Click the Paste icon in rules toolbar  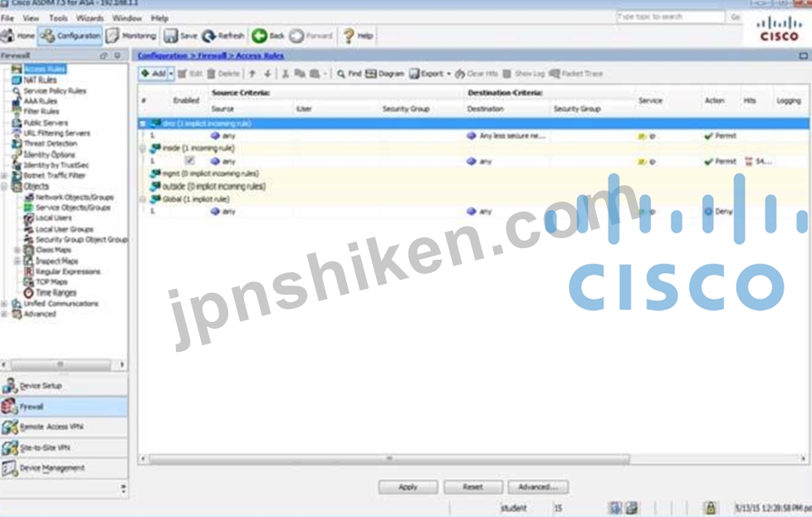pos(315,74)
